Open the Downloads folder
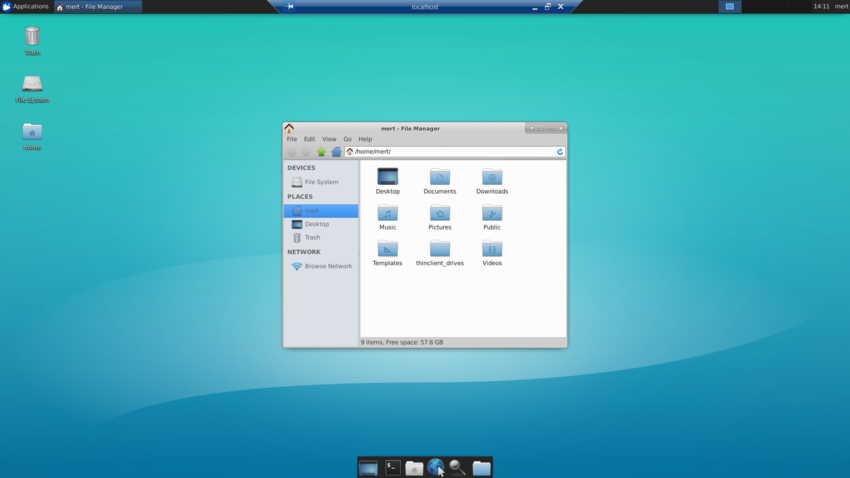The height and width of the screenshot is (478, 850). click(492, 178)
